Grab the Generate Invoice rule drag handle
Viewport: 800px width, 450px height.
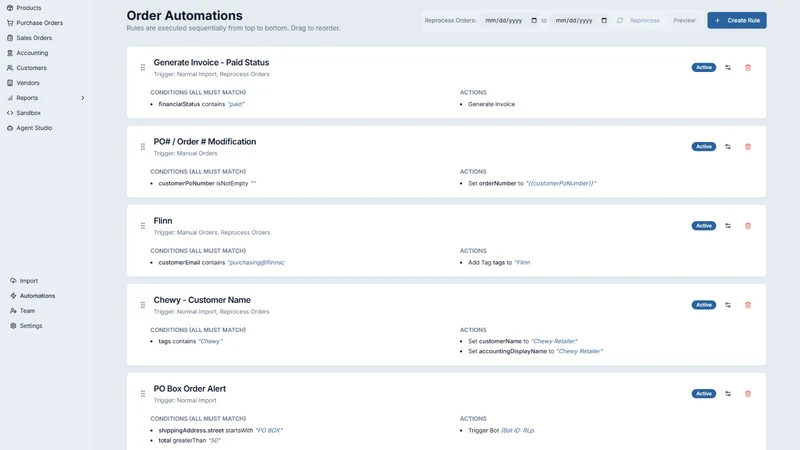143,67
